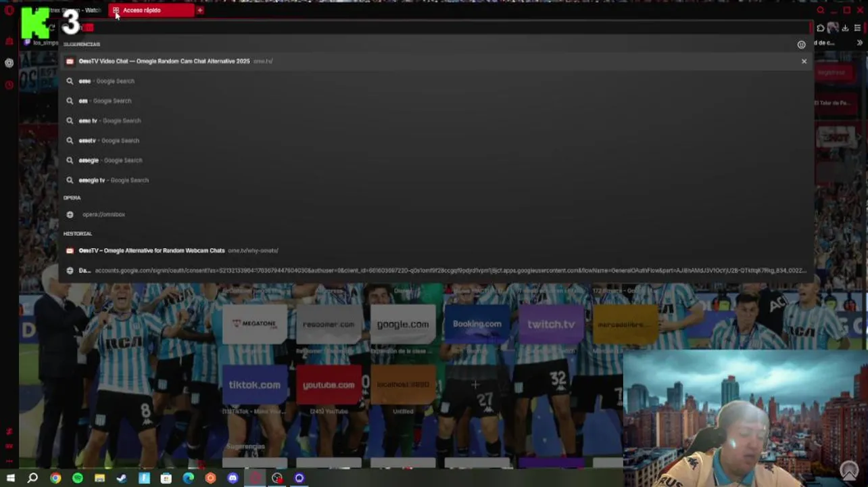The height and width of the screenshot is (487, 868).
Task: Click the new tab plus button
Action: coord(200,10)
